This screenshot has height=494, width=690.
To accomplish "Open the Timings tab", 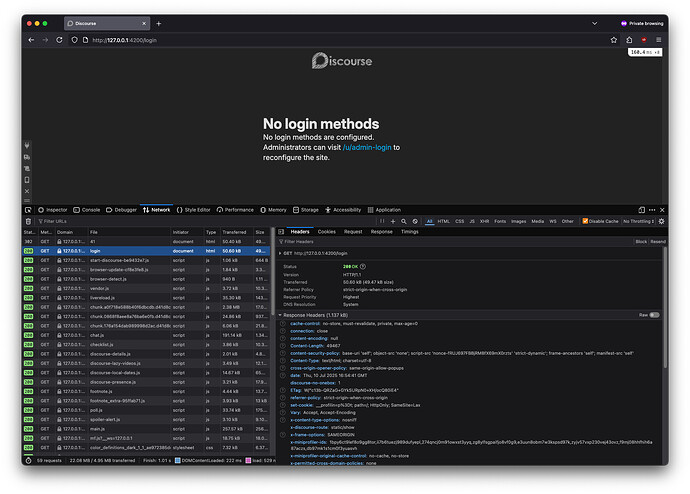I will click(410, 231).
